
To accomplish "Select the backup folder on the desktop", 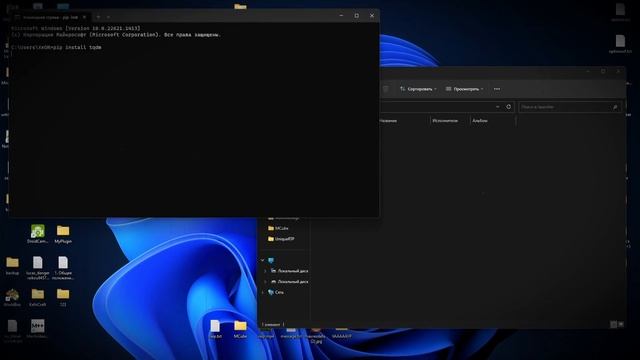I will 12,265.
